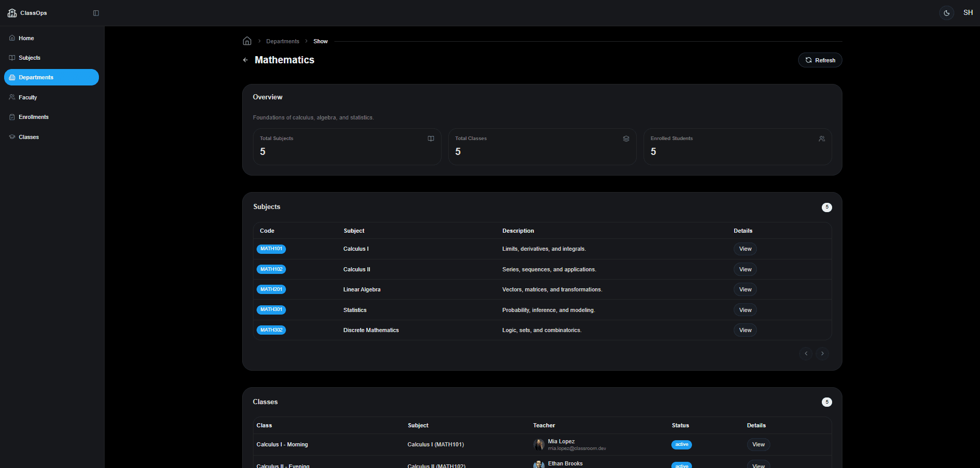Go to next page of Subjects table
The image size is (980, 468).
pos(822,353)
